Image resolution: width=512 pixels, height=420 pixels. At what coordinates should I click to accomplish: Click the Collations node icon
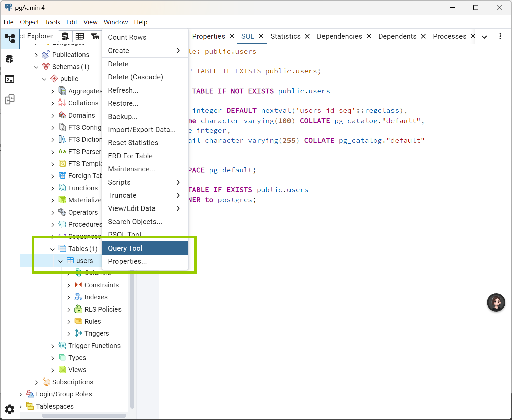62,103
